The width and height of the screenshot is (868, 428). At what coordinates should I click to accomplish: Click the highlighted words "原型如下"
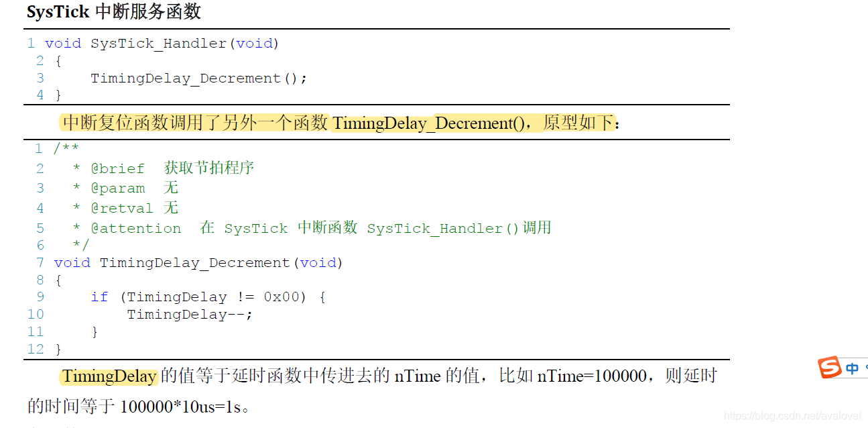[578, 123]
